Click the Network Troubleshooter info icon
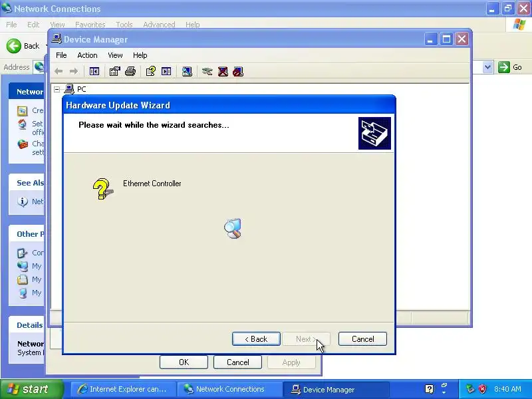 (x=23, y=201)
